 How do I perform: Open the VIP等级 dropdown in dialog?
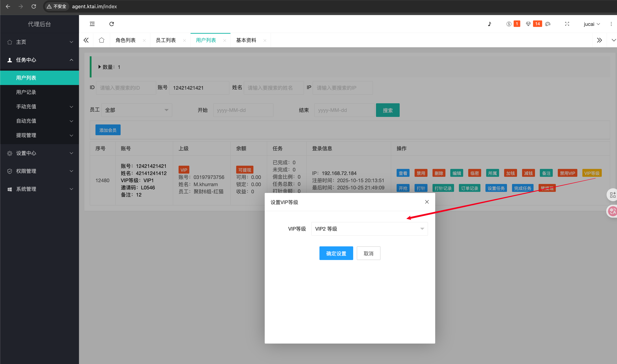369,229
